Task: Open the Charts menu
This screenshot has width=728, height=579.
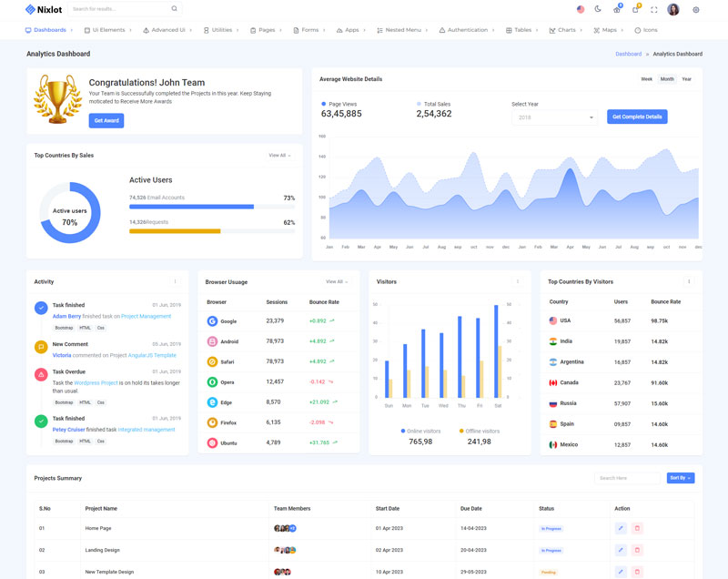Action: click(x=565, y=30)
